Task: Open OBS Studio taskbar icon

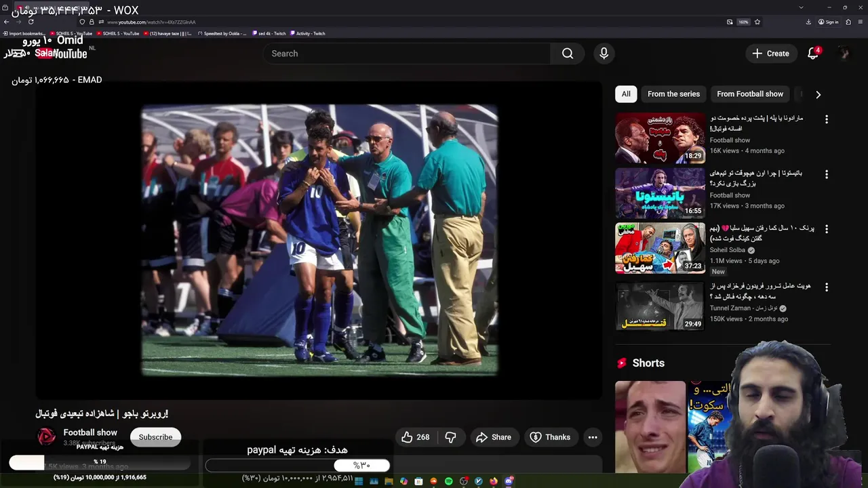Action: [x=464, y=481]
